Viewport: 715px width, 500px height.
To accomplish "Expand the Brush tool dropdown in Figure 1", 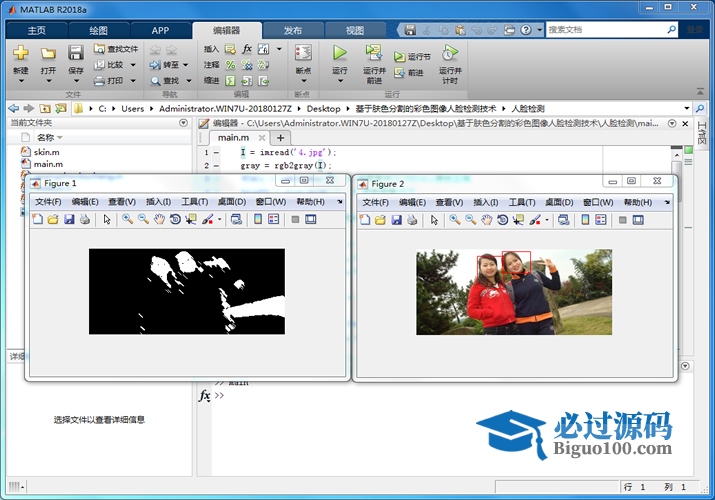I will pyautogui.click(x=219, y=219).
